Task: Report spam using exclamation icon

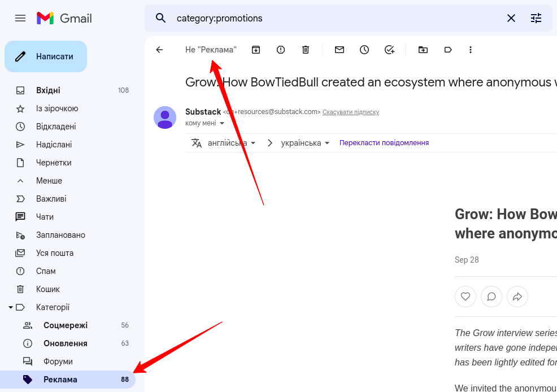Action: 281,50
